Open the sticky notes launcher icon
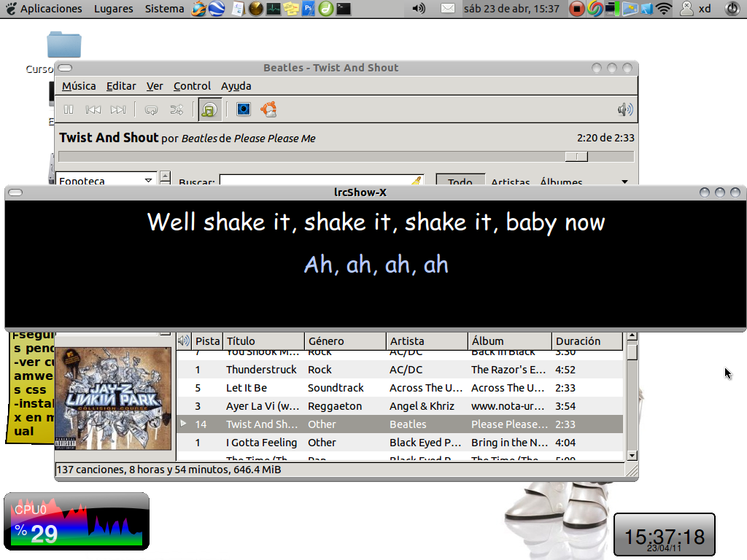Viewport: 747px width, 560px height. point(291,9)
